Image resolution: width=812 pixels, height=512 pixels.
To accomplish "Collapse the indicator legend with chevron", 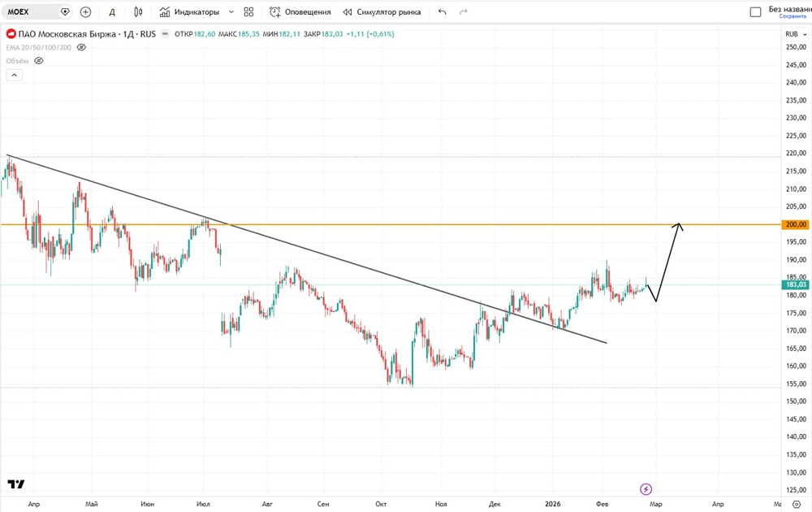I will (13, 75).
